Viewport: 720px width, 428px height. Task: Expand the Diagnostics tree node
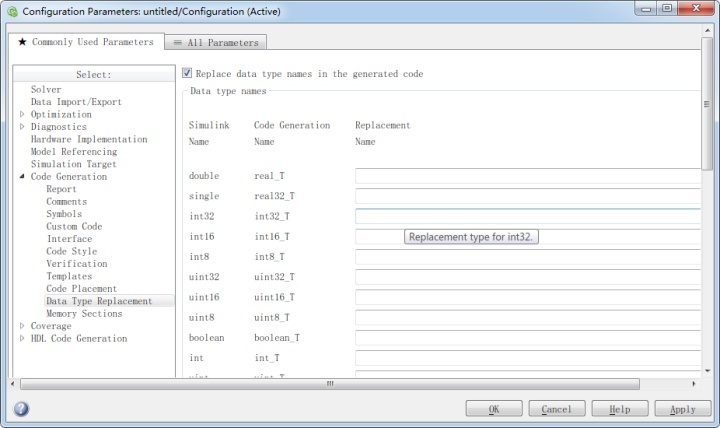pos(22,126)
